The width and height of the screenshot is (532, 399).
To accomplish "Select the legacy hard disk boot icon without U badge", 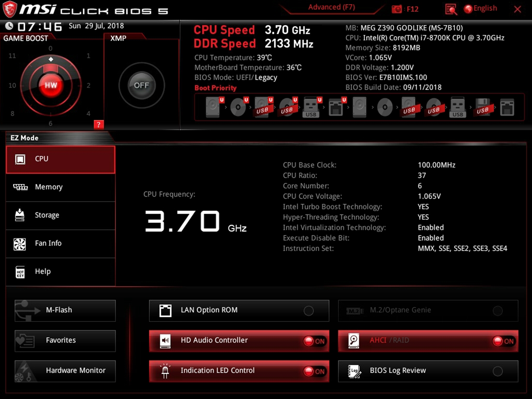I will (359, 107).
